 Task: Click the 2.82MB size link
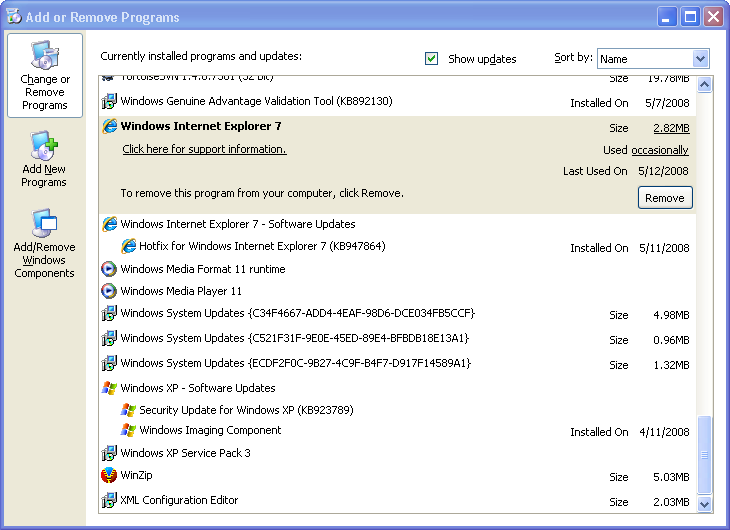[x=671, y=128]
